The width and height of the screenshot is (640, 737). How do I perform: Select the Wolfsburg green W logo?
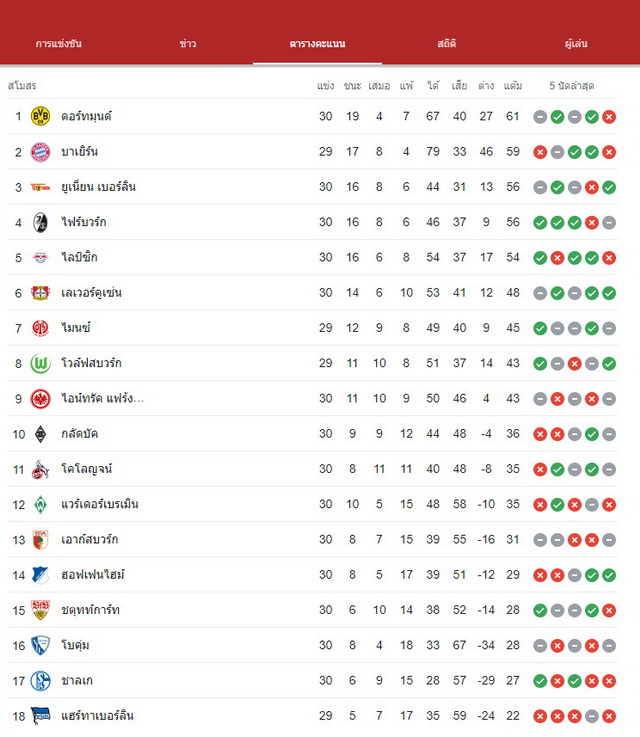point(40,363)
